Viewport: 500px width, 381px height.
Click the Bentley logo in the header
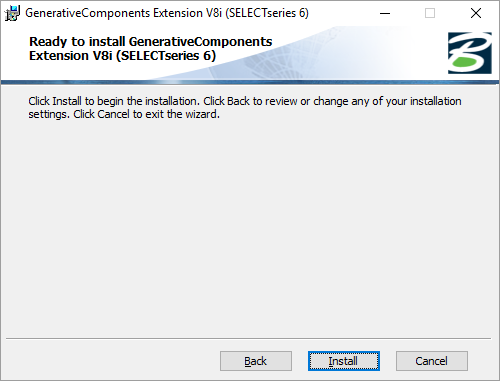pos(470,53)
